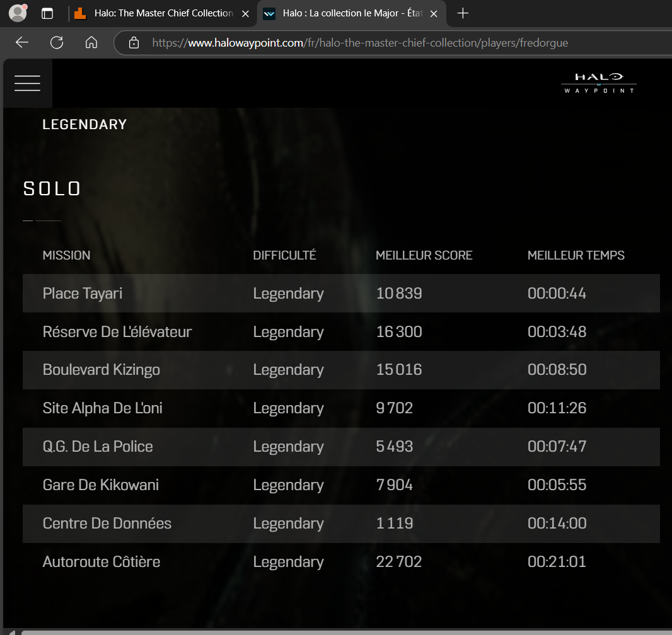Go to browser home page icon
The image size is (672, 635).
click(91, 42)
